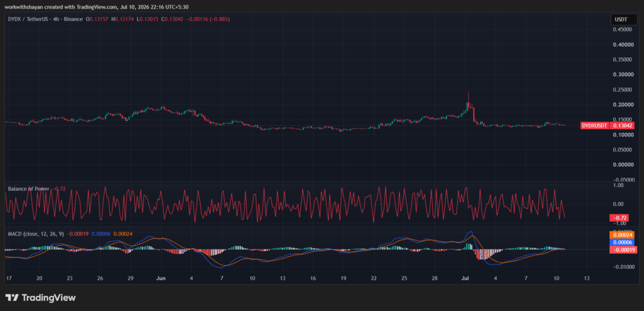This screenshot has width=644, height=311.
Task: Click the 17 date label on time axis
Action: pos(9,278)
